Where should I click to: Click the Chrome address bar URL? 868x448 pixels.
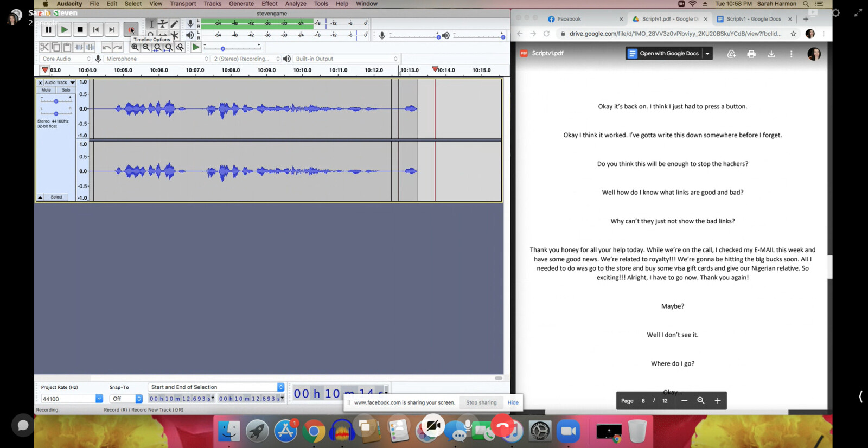[675, 34]
